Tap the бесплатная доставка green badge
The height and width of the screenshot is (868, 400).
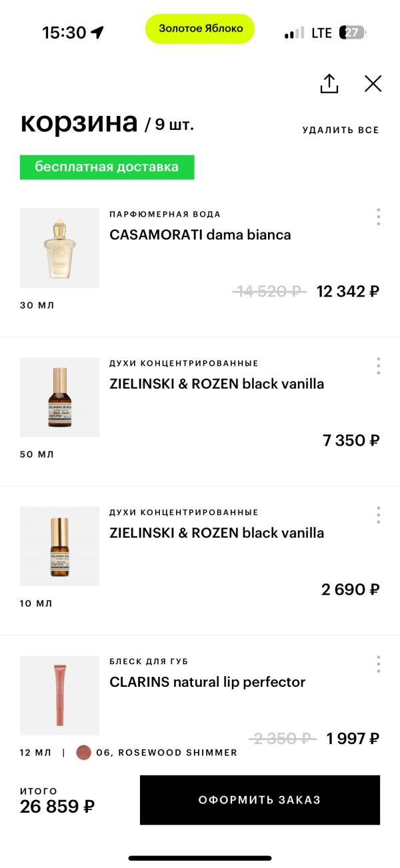(107, 167)
